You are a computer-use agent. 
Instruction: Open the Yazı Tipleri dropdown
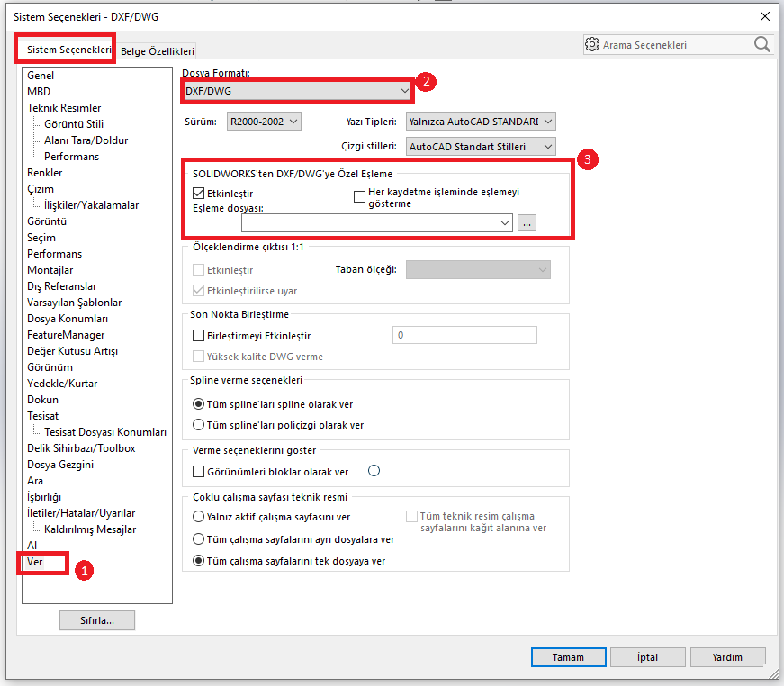coord(480,121)
